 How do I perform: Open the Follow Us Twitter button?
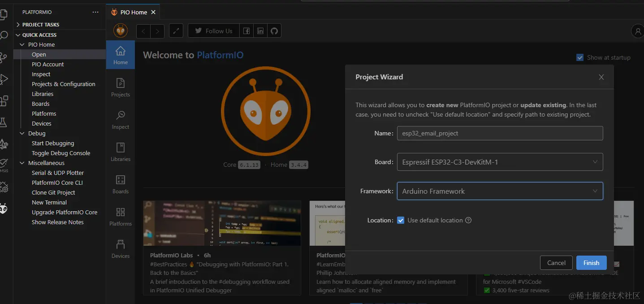point(214,31)
